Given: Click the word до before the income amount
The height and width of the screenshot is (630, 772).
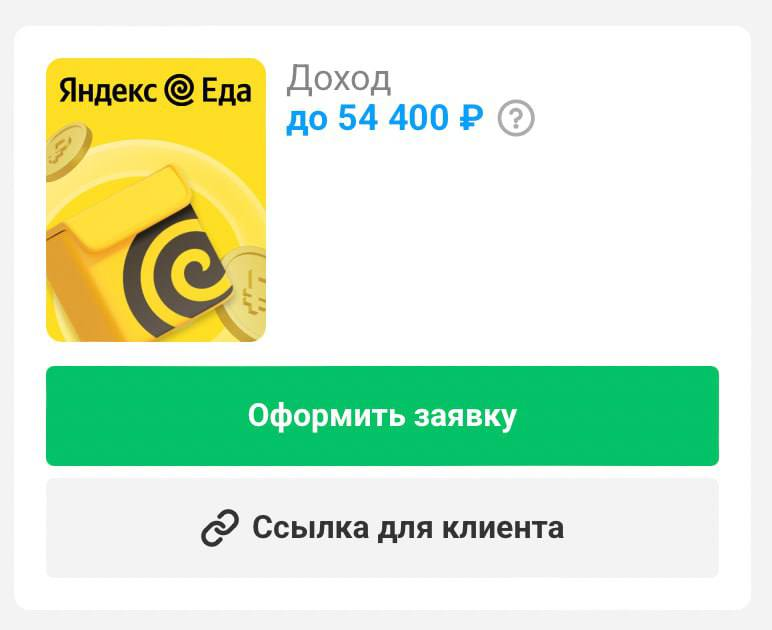Looking at the screenshot, I should (x=306, y=120).
